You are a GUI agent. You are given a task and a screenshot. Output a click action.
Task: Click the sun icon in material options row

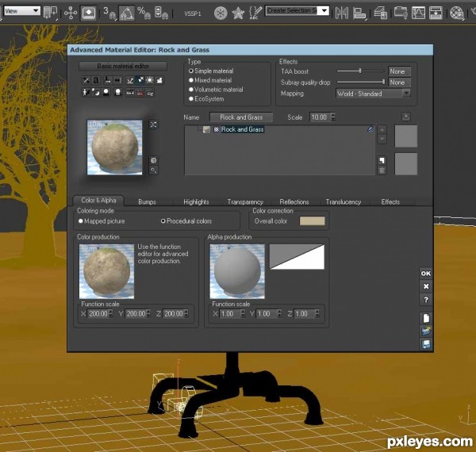tap(149, 80)
